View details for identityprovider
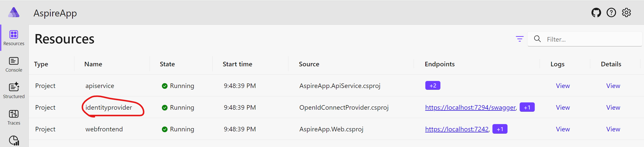Viewport: 644px width, 147px height. point(613,107)
